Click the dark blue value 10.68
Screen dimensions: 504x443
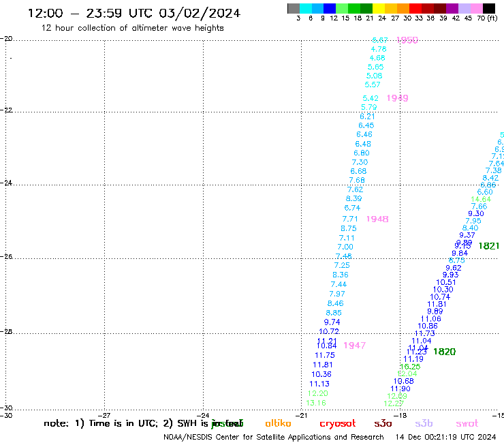pos(404,381)
